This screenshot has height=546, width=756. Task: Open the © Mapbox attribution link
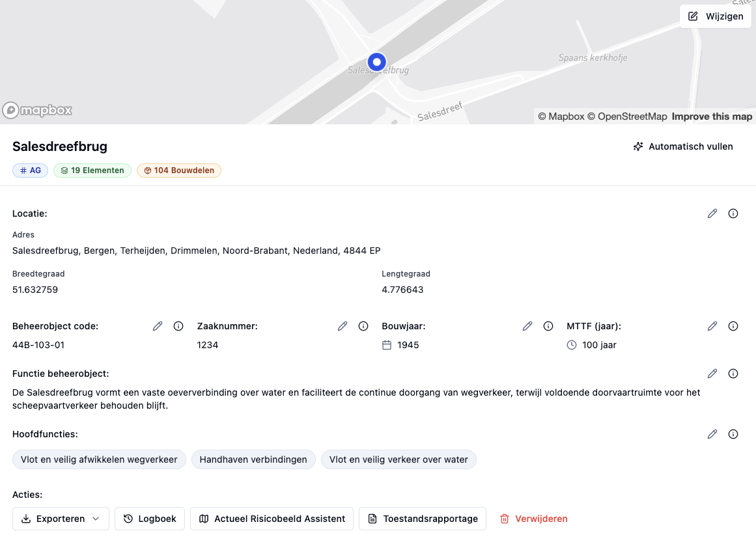pyautogui.click(x=561, y=116)
